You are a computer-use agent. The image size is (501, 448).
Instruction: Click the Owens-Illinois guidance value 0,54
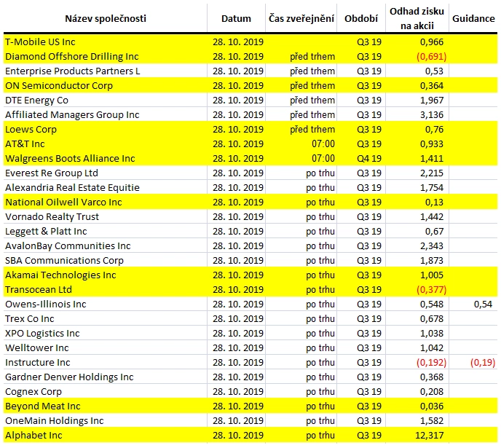[483, 304]
